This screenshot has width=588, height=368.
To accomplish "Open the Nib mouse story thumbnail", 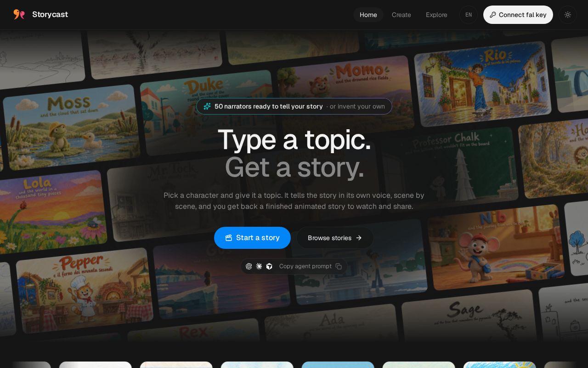I will click(x=496, y=247).
